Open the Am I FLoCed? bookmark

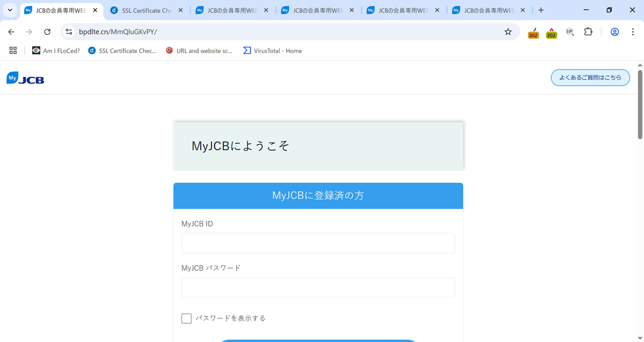point(56,50)
